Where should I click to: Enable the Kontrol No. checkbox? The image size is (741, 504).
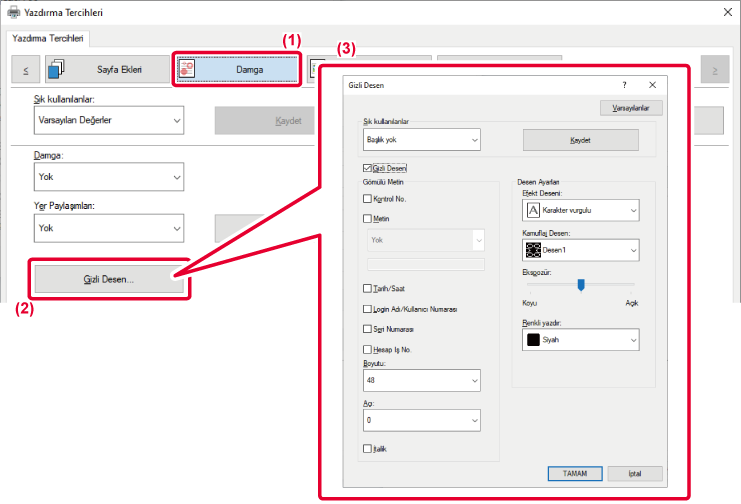pos(368,199)
